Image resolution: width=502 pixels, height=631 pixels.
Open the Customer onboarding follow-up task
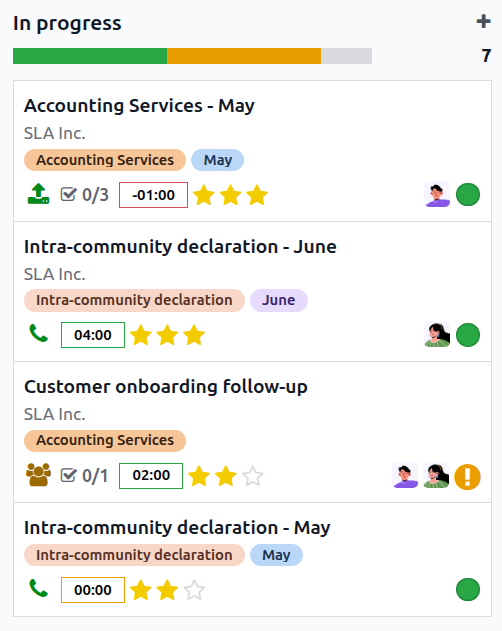(x=166, y=387)
